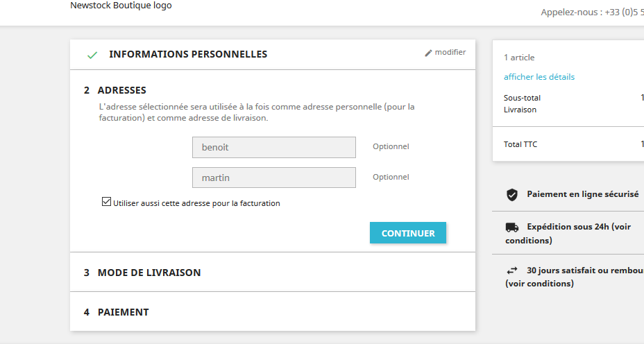Expand the Paiement section
Viewport: 644px width, 344px height.
pos(123,312)
